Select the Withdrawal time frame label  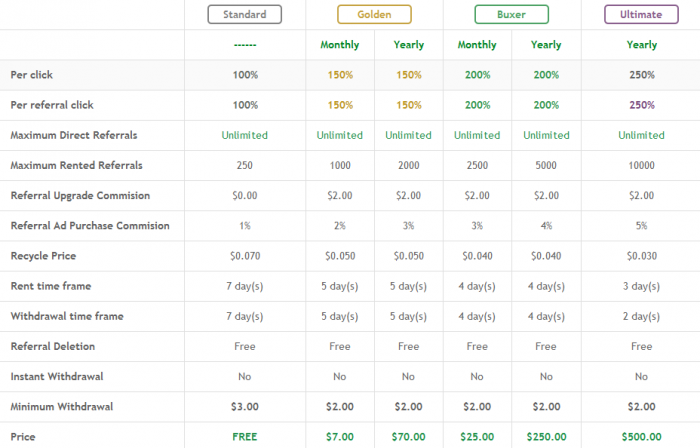click(67, 316)
